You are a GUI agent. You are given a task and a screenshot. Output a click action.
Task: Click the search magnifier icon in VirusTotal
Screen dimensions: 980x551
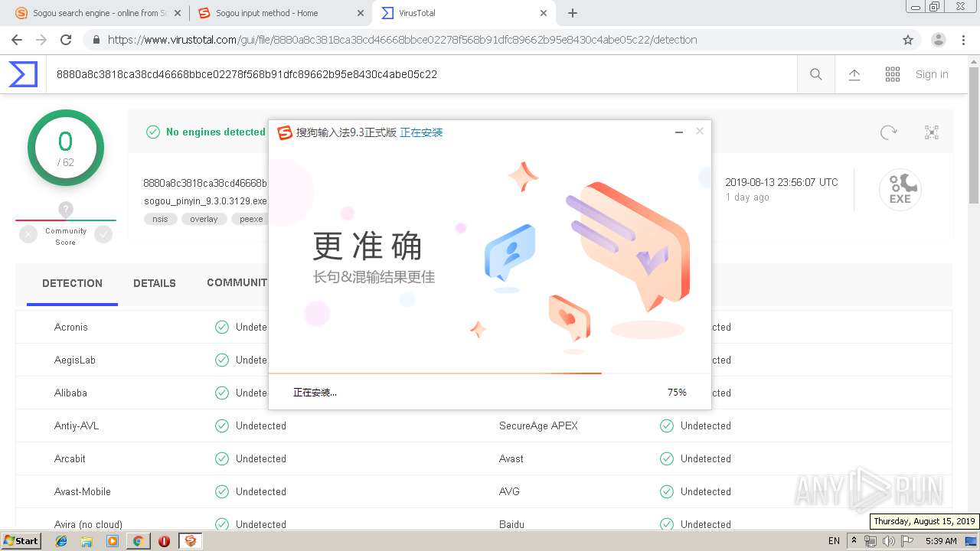pyautogui.click(x=816, y=74)
